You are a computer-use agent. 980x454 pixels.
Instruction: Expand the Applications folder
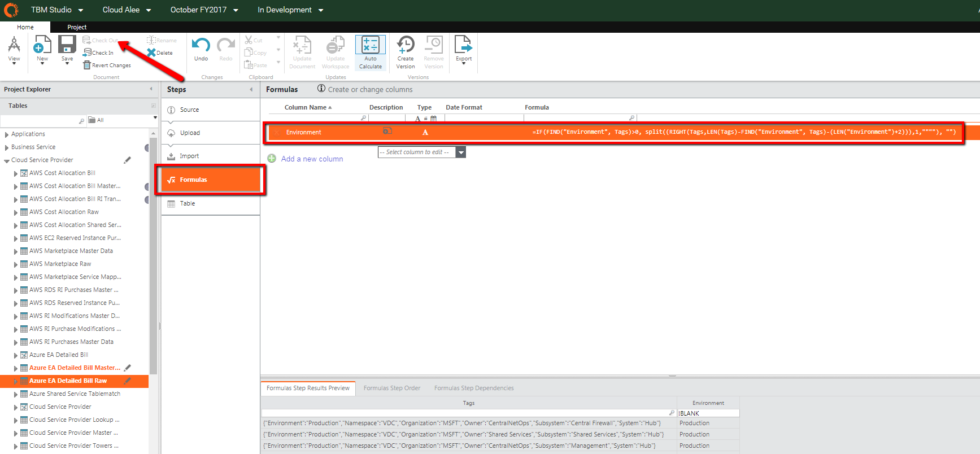coord(7,134)
